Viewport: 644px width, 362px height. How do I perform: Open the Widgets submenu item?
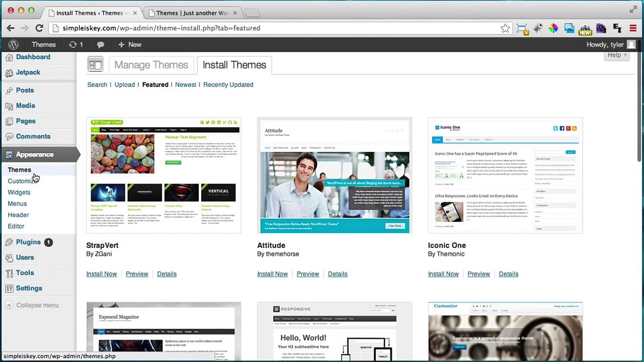[19, 193]
